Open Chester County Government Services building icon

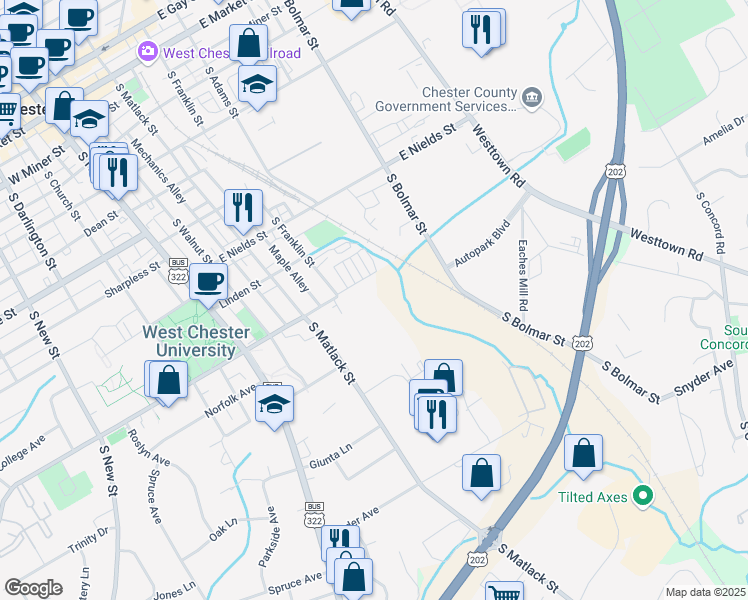532,98
